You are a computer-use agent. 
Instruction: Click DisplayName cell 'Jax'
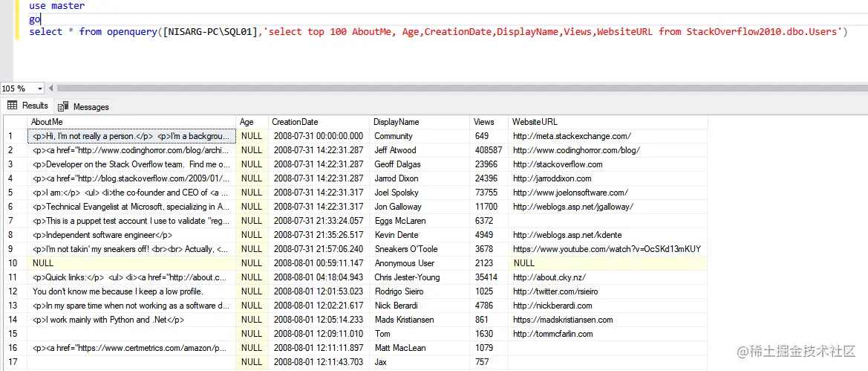[420, 362]
